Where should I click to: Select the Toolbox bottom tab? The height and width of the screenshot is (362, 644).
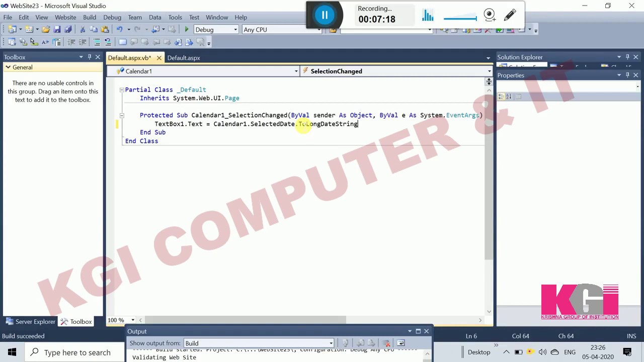click(x=76, y=321)
